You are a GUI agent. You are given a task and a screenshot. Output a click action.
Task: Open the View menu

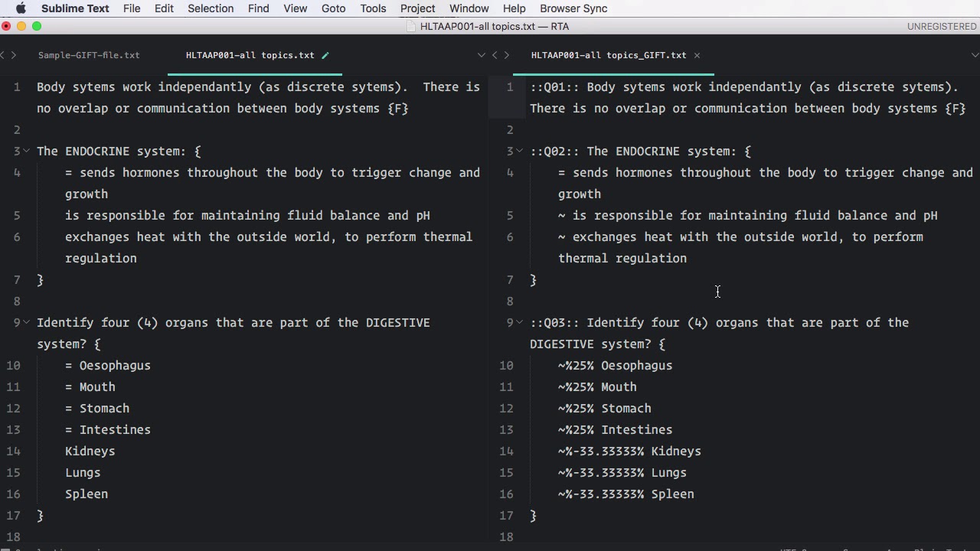point(295,8)
